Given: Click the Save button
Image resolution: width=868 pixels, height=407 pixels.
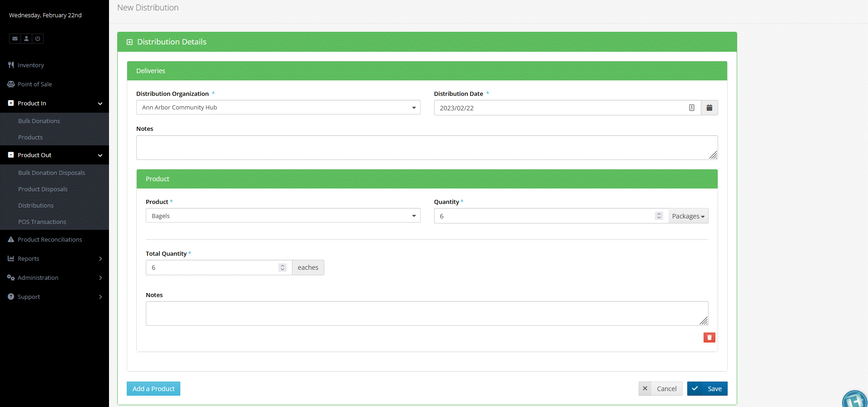Looking at the screenshot, I should tap(707, 388).
